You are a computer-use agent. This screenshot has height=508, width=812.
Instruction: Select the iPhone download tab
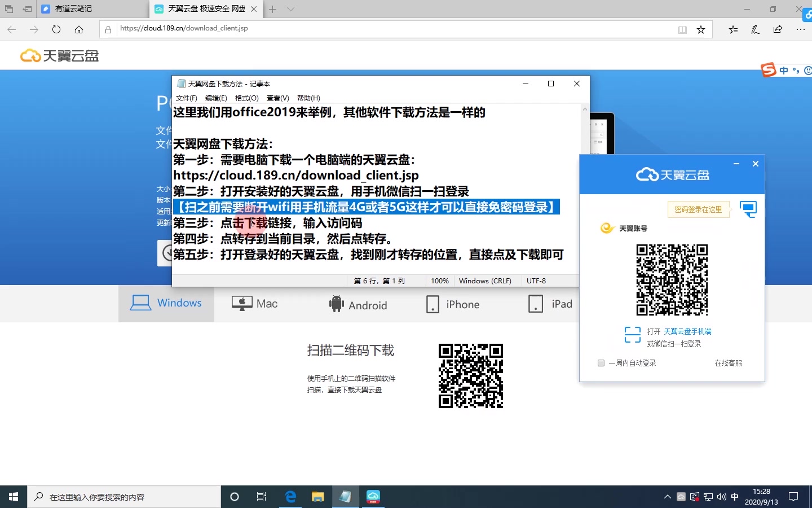[453, 304]
